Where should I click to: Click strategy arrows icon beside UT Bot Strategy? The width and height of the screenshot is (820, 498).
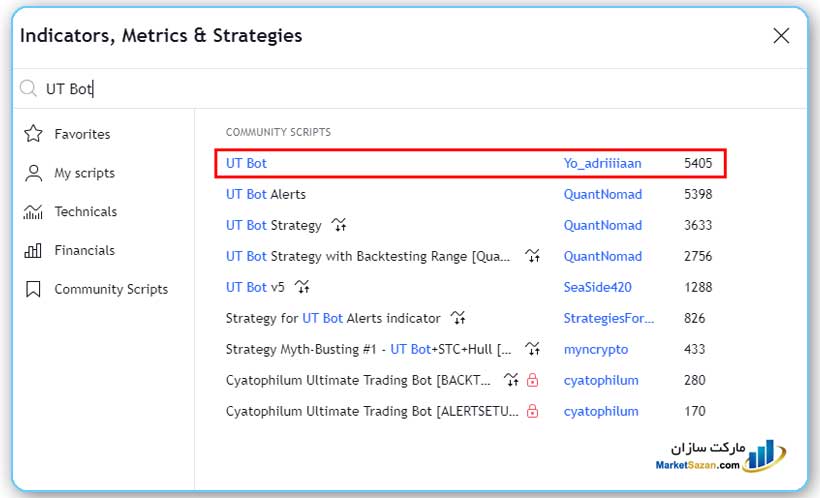340,225
